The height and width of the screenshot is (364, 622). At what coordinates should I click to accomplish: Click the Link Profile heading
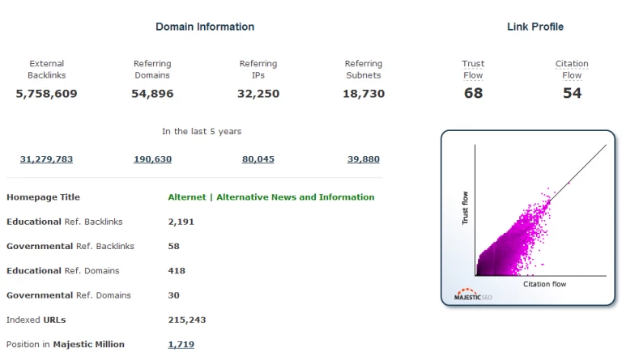(535, 27)
